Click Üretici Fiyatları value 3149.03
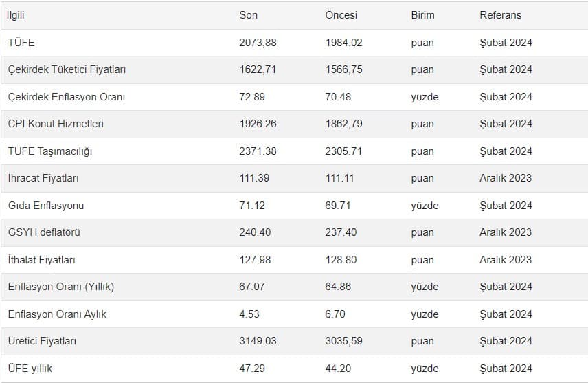 coord(258,341)
